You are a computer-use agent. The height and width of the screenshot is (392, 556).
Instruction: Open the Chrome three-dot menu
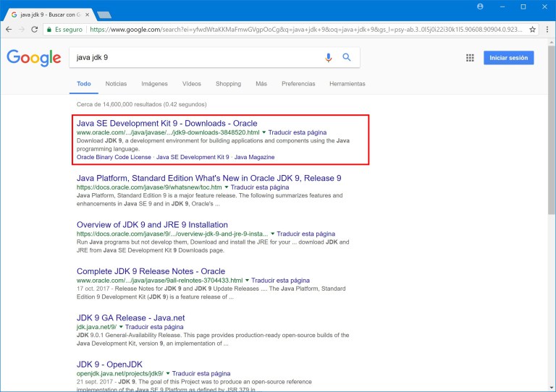point(547,30)
